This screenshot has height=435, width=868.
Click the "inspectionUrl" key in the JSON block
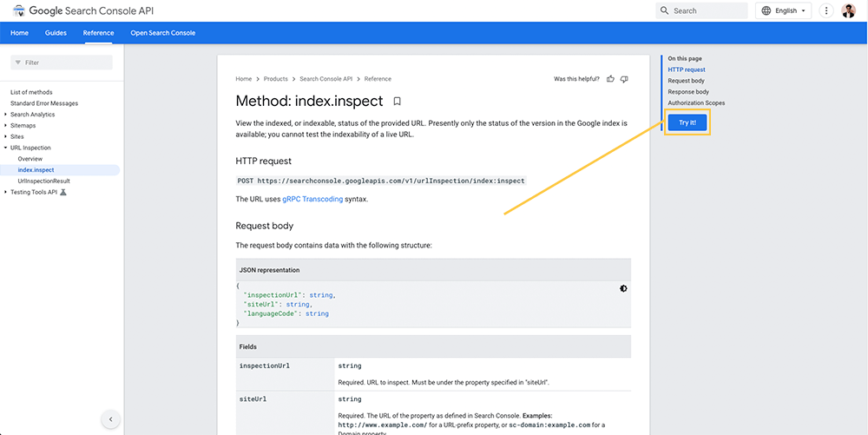273,295
